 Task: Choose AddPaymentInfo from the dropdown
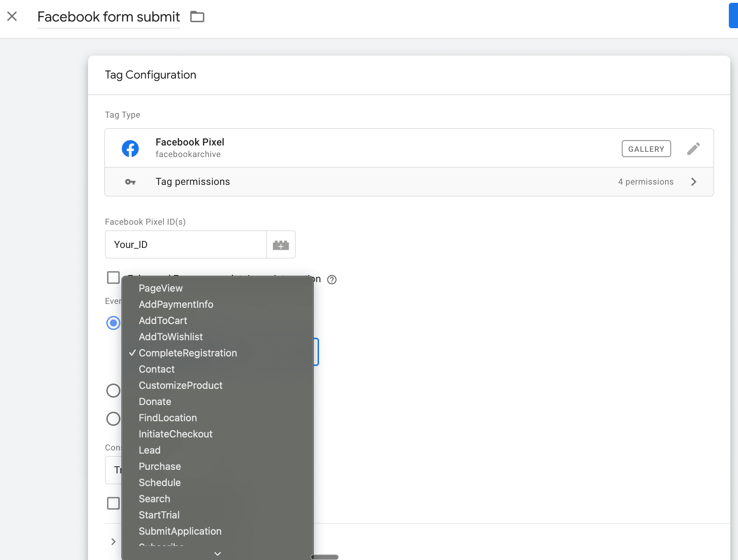(x=218, y=304)
